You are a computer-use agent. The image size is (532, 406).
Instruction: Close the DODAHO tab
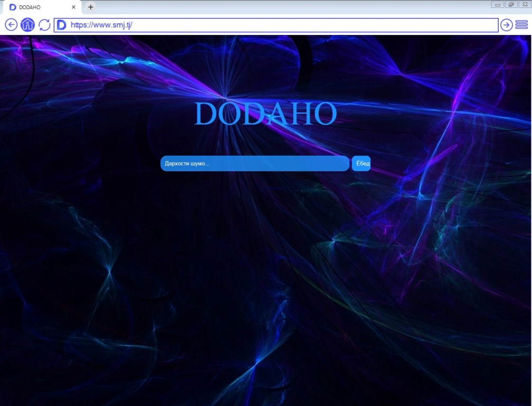pyautogui.click(x=73, y=7)
